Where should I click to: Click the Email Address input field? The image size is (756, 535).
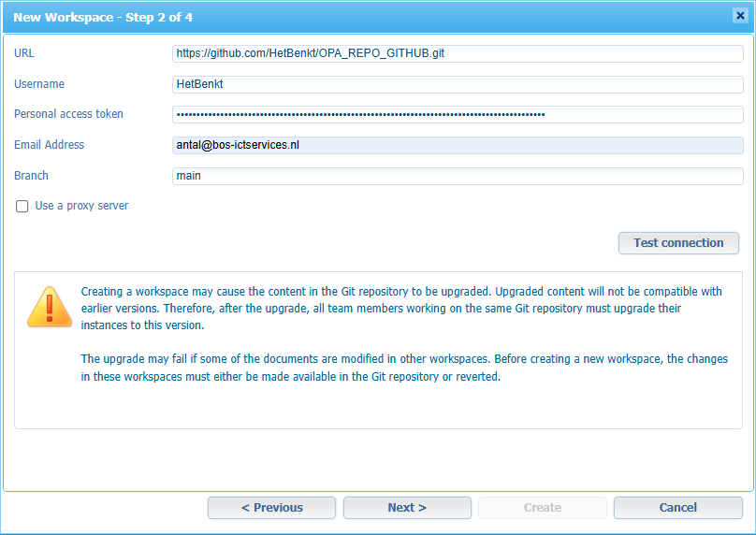[458, 145]
